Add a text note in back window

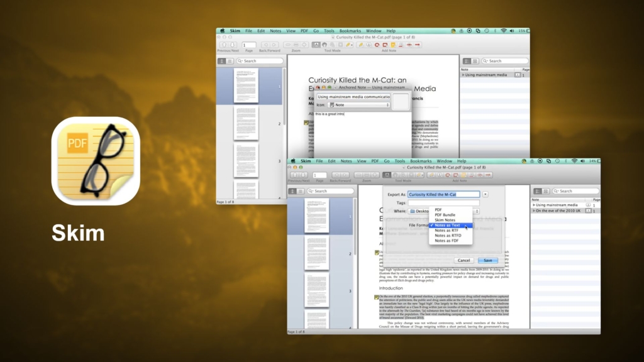369,45
